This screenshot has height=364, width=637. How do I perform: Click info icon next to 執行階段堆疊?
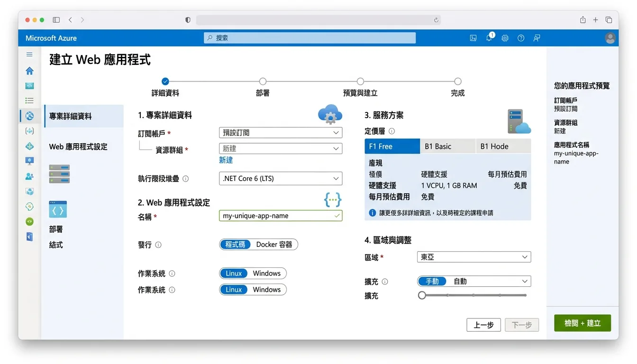point(185,179)
